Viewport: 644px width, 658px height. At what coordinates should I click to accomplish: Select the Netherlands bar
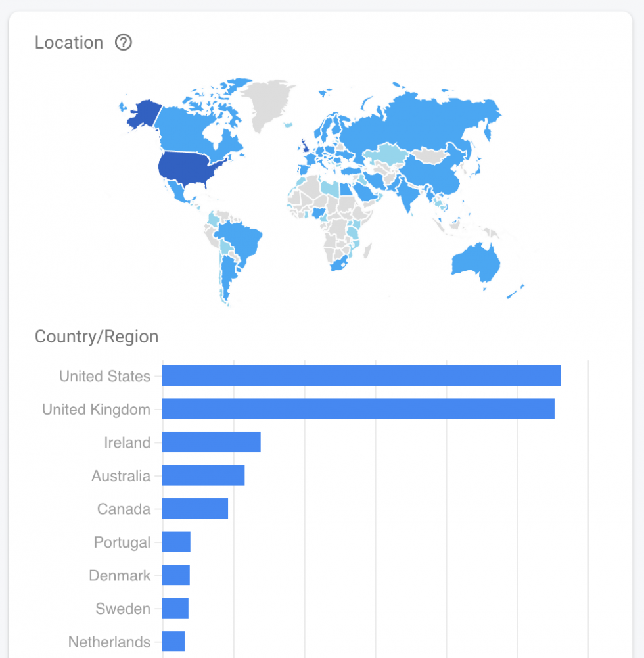pos(174,641)
